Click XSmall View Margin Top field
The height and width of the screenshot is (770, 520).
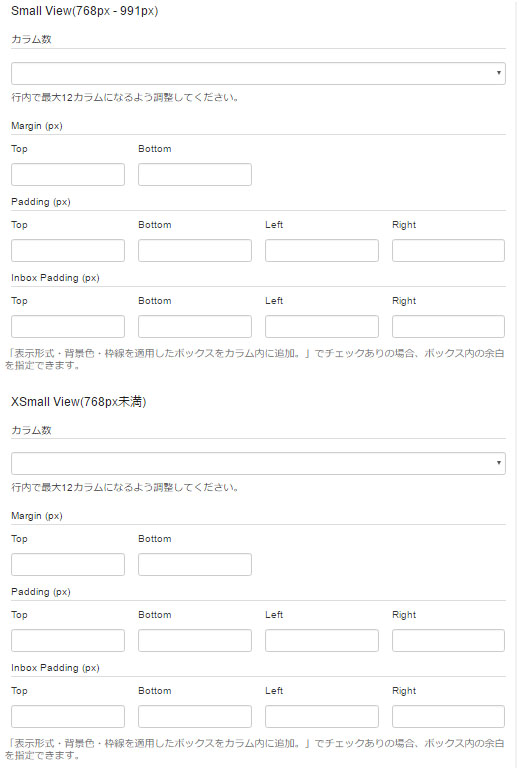point(68,564)
